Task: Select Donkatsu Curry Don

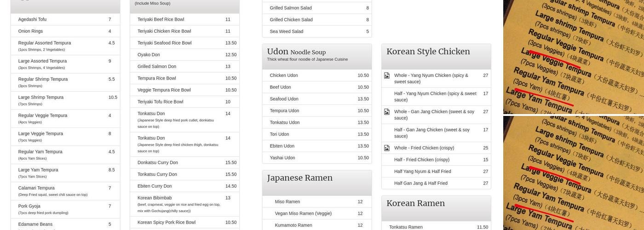Action: (x=184, y=162)
